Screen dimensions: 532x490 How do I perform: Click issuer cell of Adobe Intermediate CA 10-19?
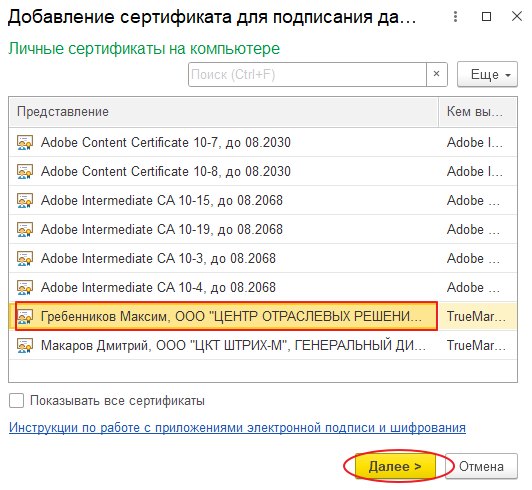pos(477,229)
